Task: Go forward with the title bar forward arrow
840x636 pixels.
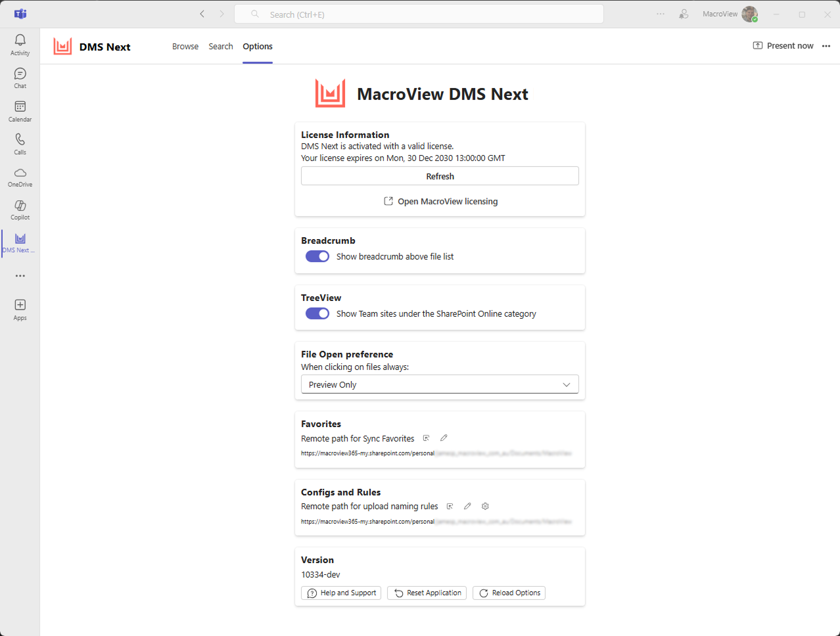Action: [222, 14]
